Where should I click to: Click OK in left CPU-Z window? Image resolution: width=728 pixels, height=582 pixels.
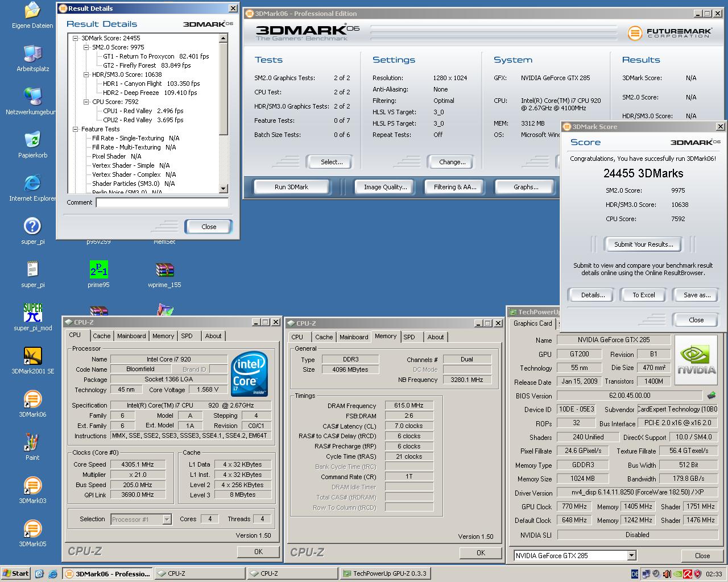[x=258, y=551]
